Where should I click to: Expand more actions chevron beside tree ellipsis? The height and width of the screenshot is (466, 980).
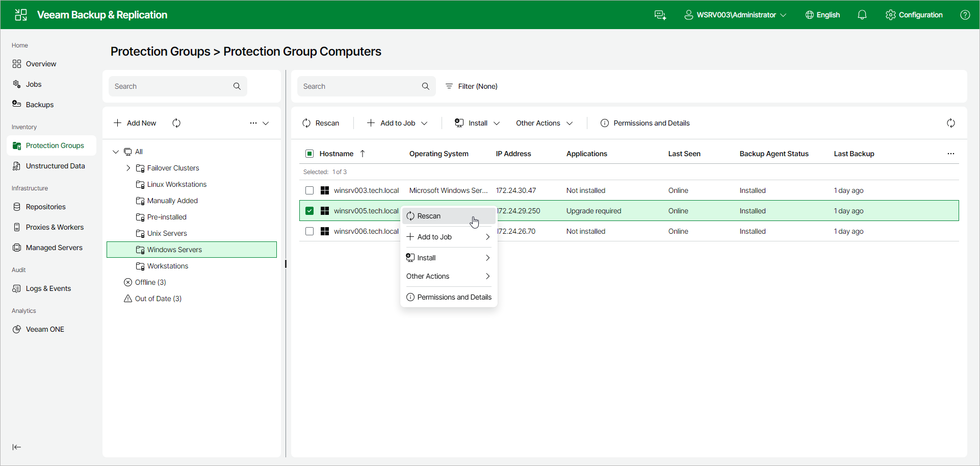266,123
